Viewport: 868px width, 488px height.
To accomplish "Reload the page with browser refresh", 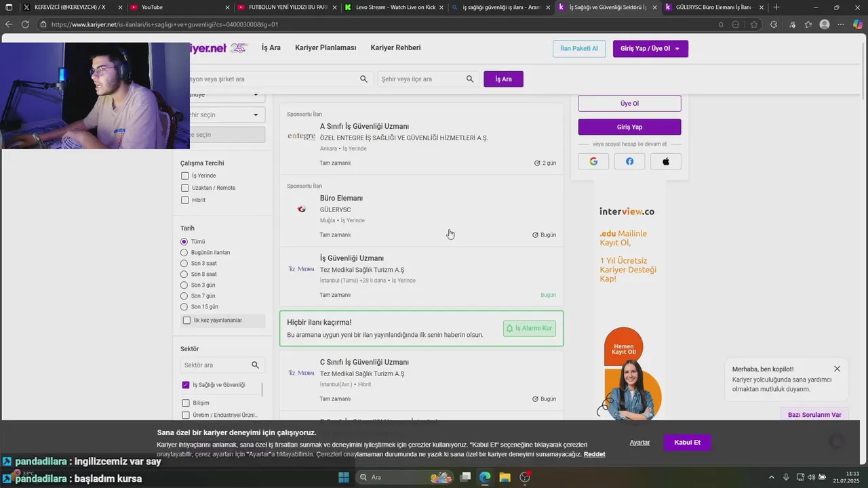I will pyautogui.click(x=25, y=24).
